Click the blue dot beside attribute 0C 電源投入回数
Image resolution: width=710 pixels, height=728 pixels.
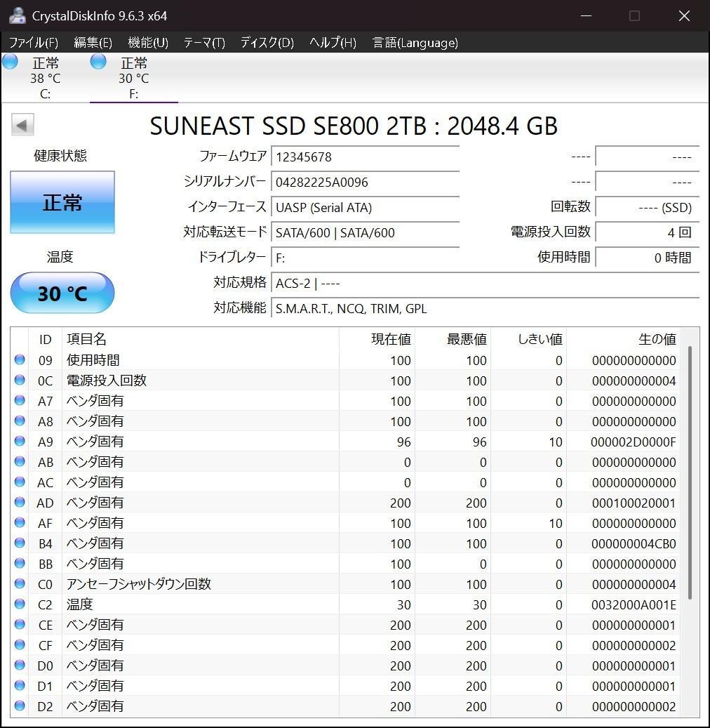pyautogui.click(x=20, y=380)
